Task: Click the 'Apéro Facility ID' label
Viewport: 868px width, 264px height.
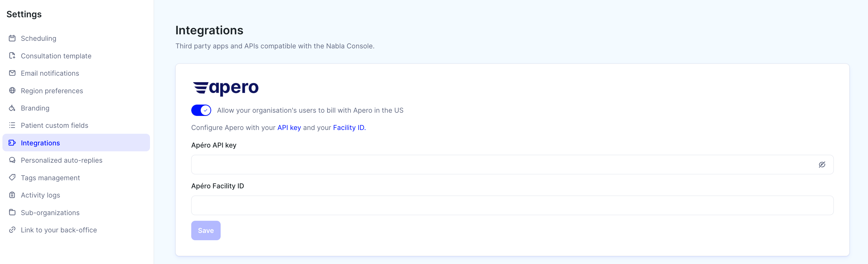Action: 218,186
